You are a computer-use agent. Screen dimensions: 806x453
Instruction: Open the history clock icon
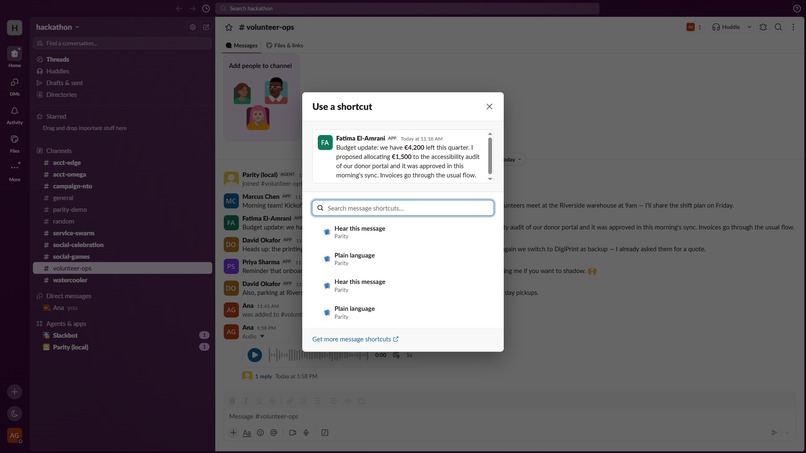pyautogui.click(x=206, y=8)
